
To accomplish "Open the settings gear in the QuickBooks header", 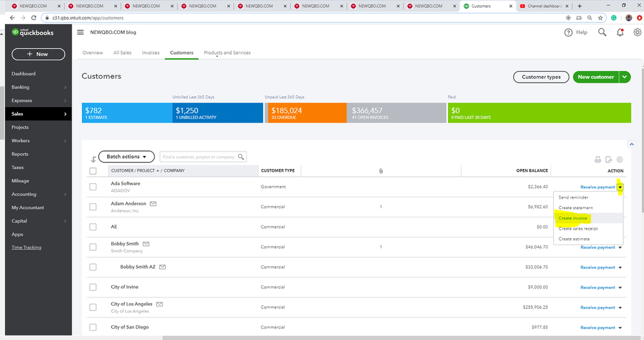I will [638, 32].
